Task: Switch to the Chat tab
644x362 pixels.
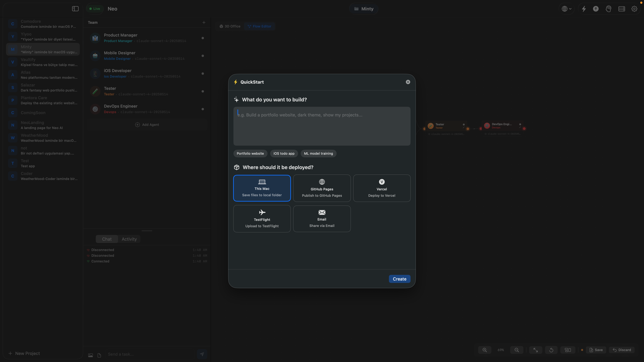Action: coord(107,239)
